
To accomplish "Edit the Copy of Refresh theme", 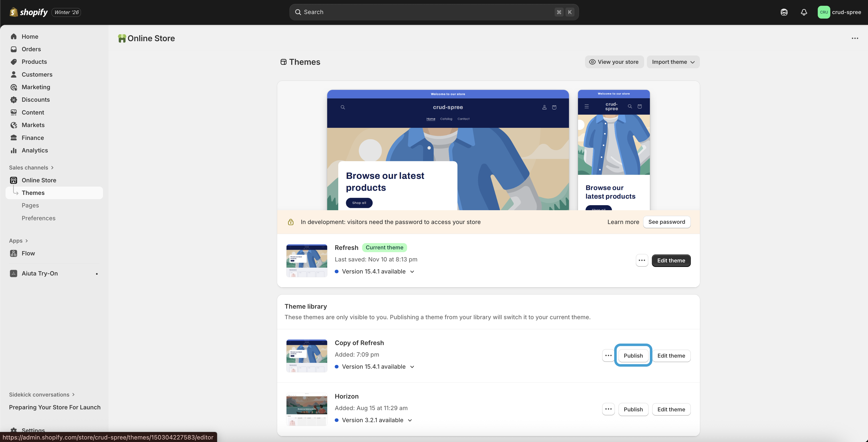I will point(671,356).
